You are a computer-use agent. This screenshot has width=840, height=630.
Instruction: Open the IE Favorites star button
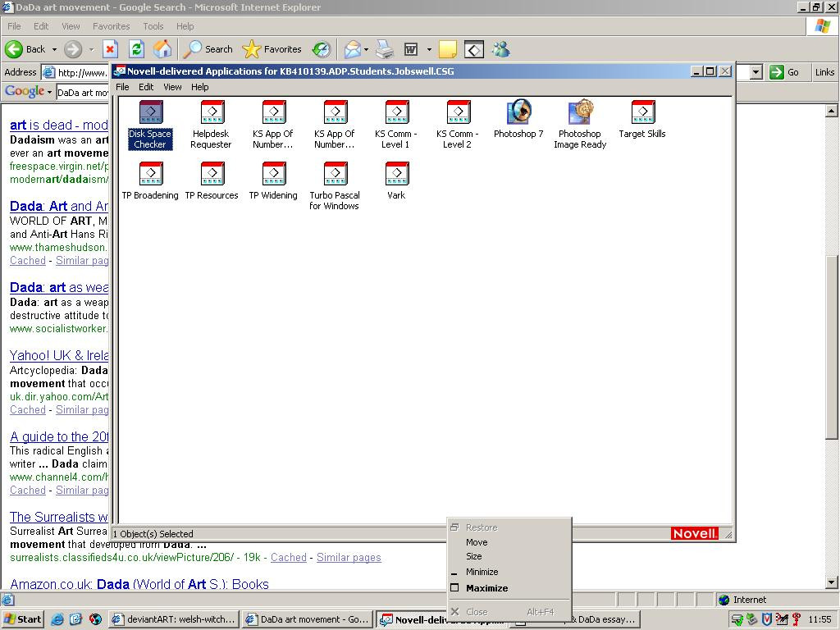[x=272, y=49]
